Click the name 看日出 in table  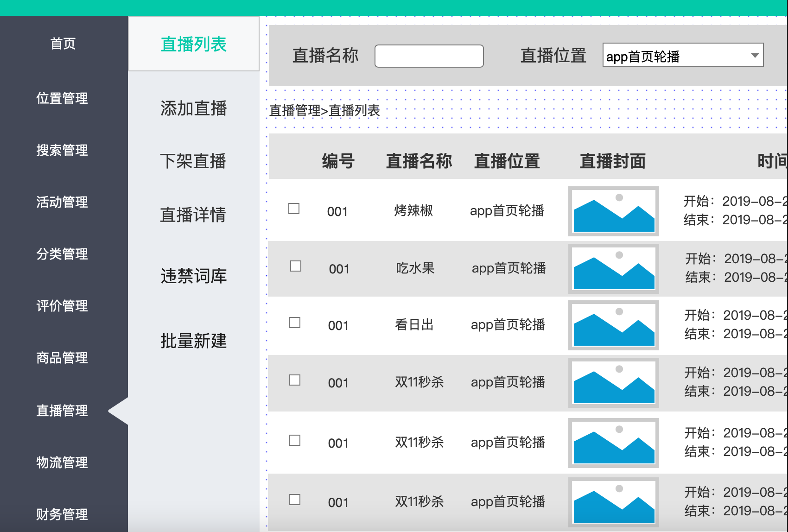(414, 324)
